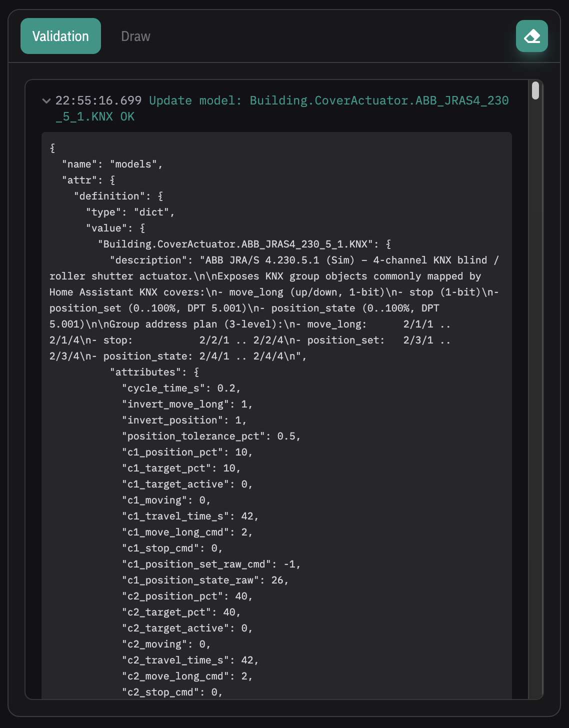Click the "c2_position_pct": 40 line
This screenshot has height=728, width=569.
tap(187, 596)
